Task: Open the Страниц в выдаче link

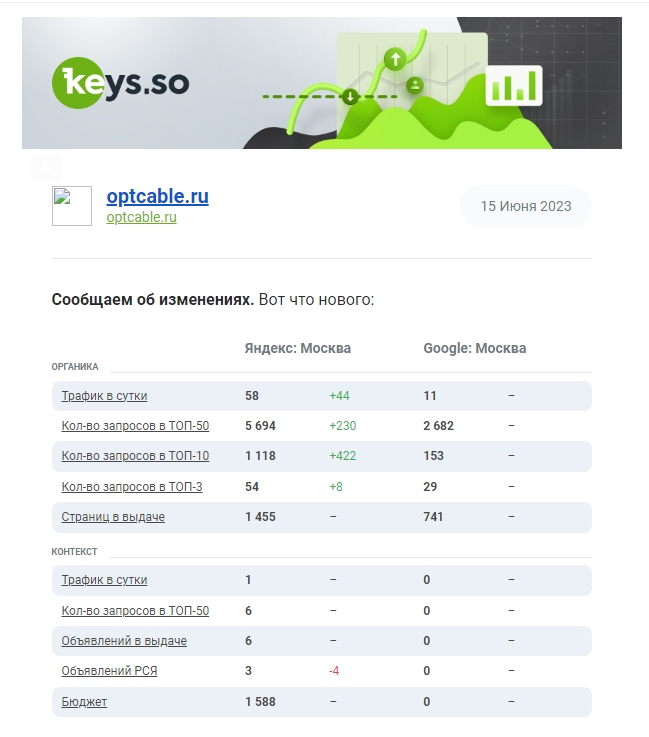Action: tap(113, 517)
